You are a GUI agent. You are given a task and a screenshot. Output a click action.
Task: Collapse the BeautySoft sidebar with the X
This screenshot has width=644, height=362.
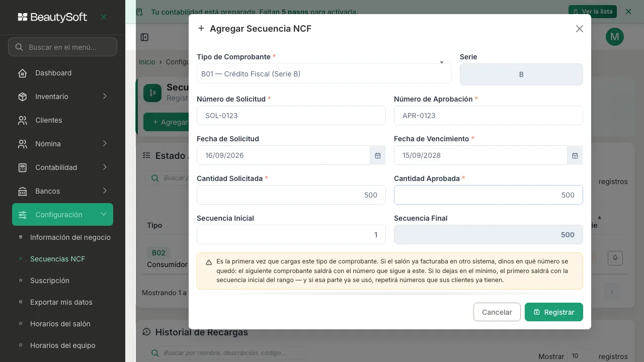tap(104, 17)
